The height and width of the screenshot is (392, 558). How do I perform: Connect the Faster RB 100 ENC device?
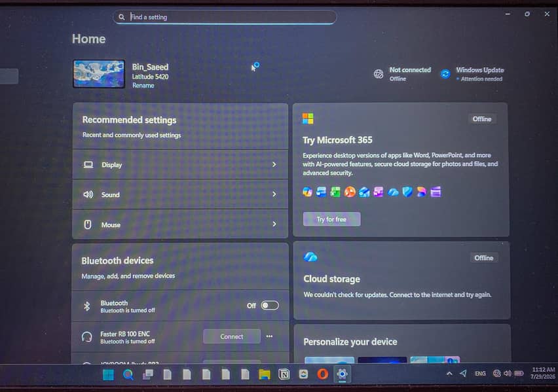[232, 336]
